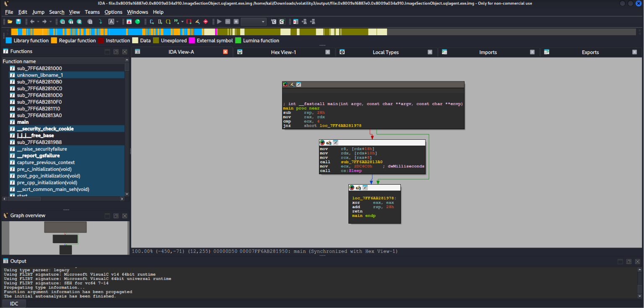Click the Functions list vertical scrollbar
The height and width of the screenshot is (308, 644).
tap(127, 127)
